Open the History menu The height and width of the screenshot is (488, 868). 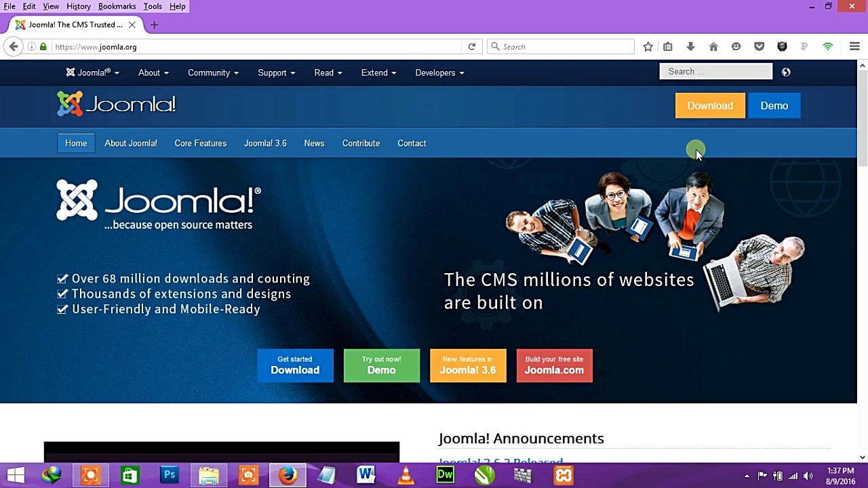(79, 6)
